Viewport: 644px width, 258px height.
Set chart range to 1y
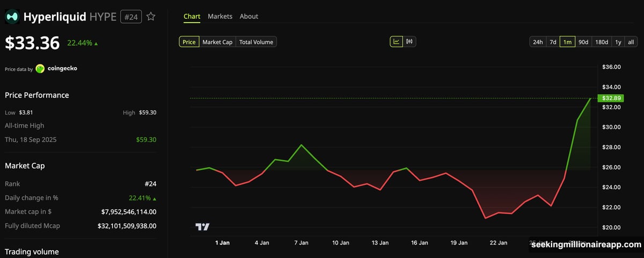[x=618, y=42]
